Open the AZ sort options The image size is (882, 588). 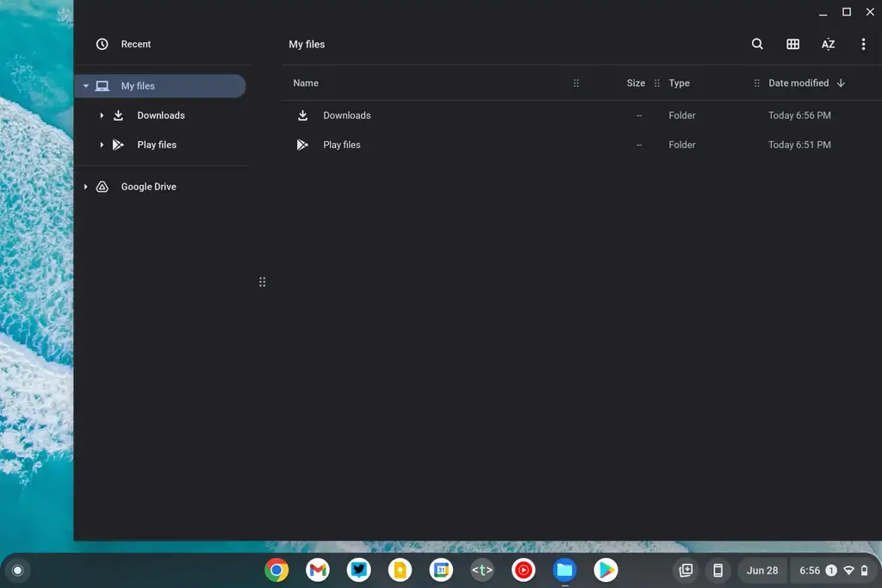pyautogui.click(x=828, y=44)
